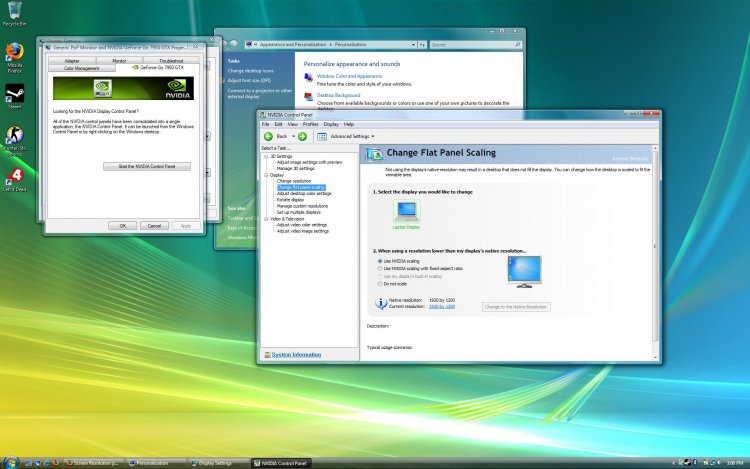Collapse the Display tree node
This screenshot has width=750, height=469.
(266, 175)
